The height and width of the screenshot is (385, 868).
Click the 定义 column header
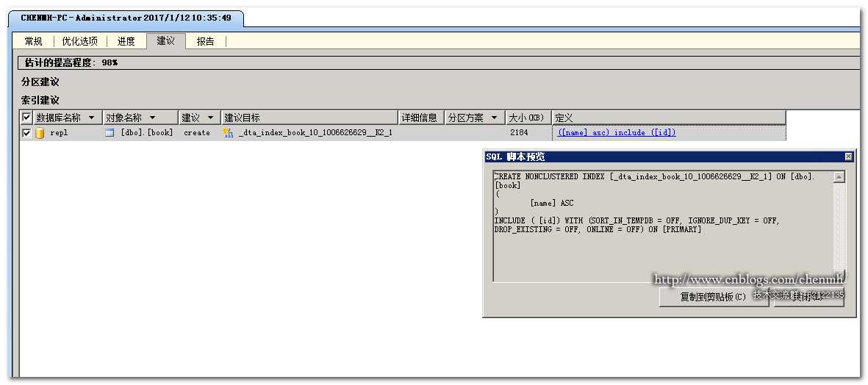pyautogui.click(x=669, y=118)
